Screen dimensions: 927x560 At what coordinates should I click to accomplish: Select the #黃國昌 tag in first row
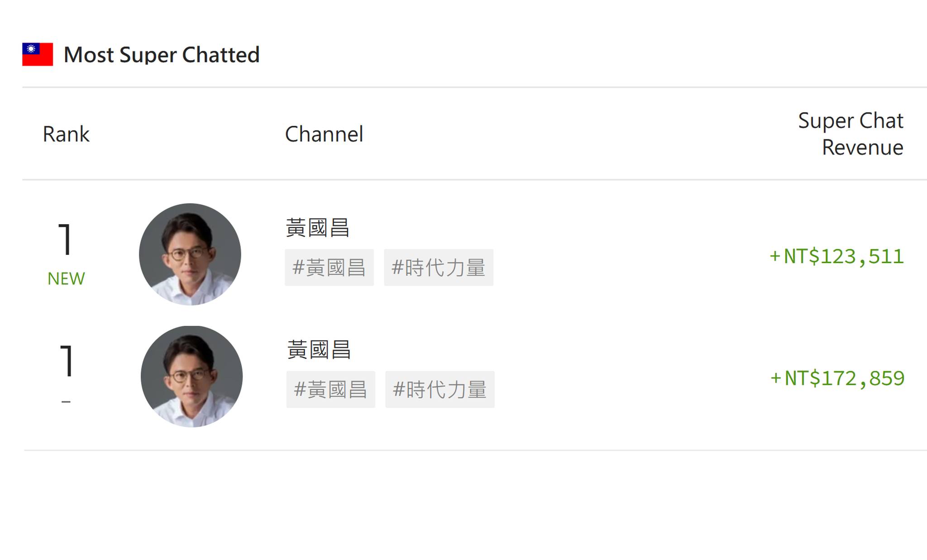[x=330, y=267]
